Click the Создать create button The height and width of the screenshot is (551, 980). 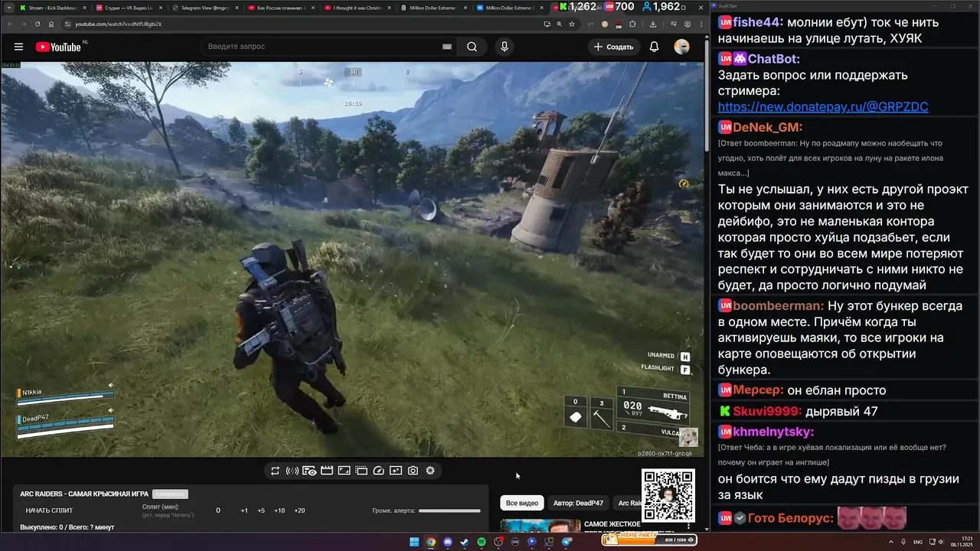[x=614, y=47]
